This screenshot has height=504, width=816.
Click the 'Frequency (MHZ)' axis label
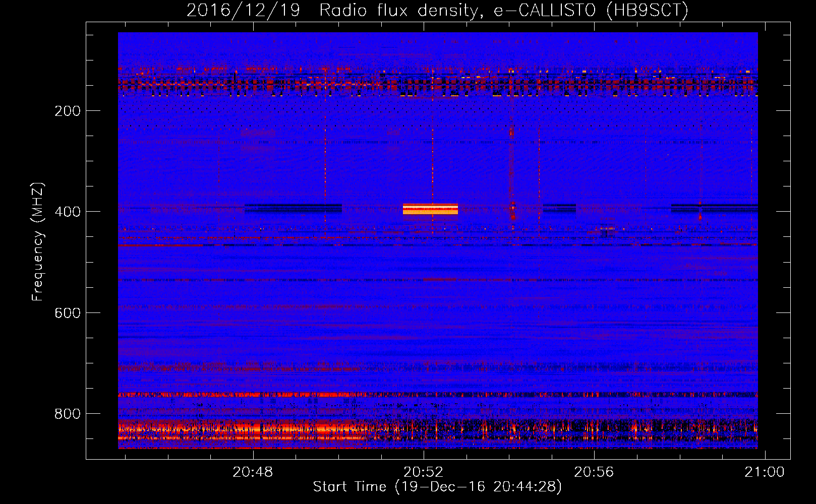[38, 242]
